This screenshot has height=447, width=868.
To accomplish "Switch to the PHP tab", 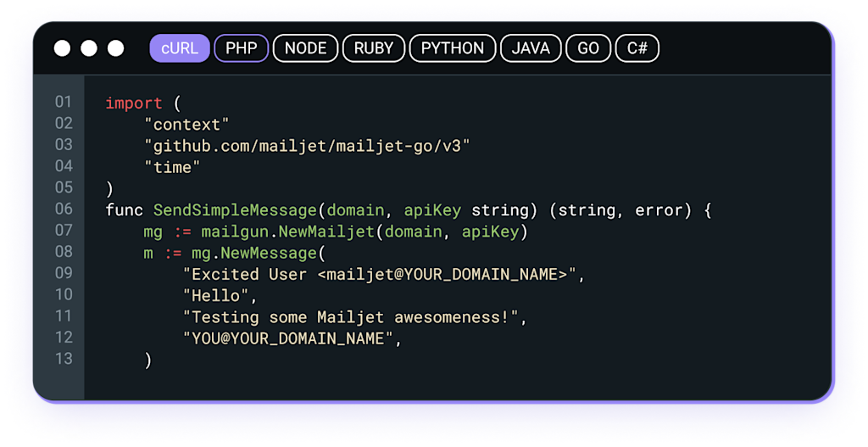I will coord(241,48).
